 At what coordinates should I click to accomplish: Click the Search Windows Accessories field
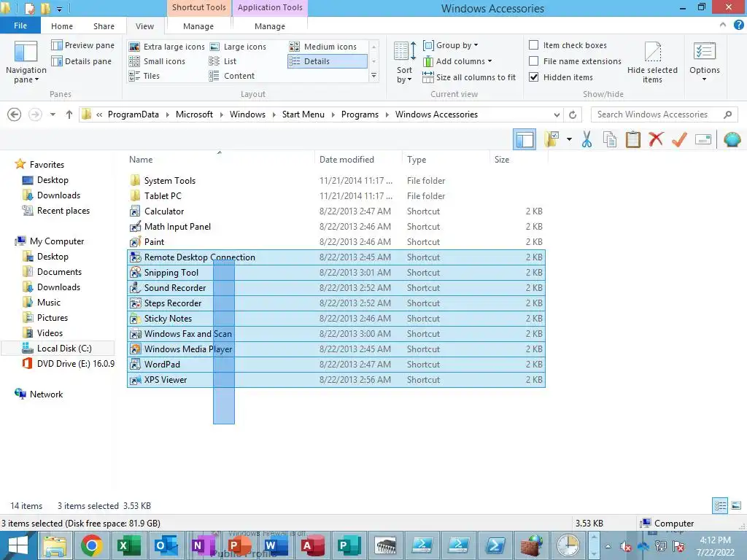point(664,114)
